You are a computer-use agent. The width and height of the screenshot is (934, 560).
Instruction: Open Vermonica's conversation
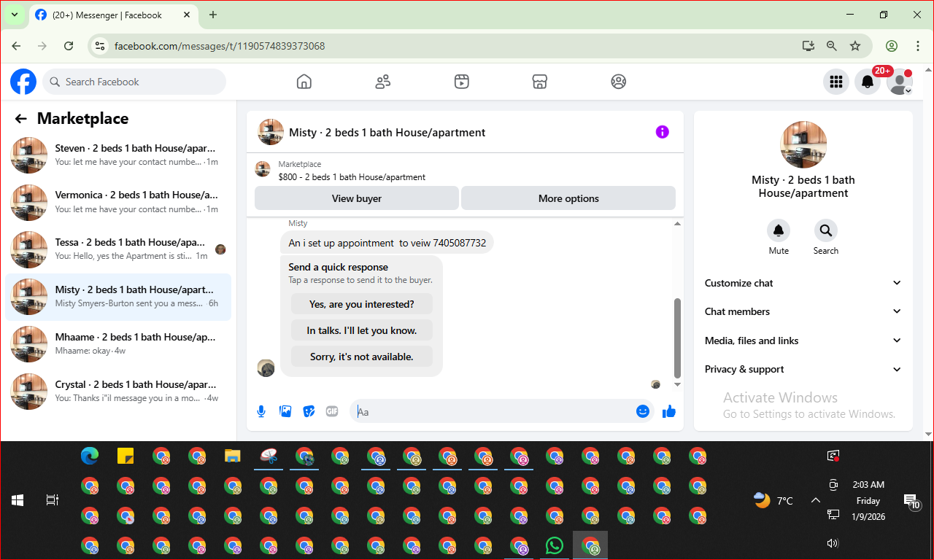point(118,203)
